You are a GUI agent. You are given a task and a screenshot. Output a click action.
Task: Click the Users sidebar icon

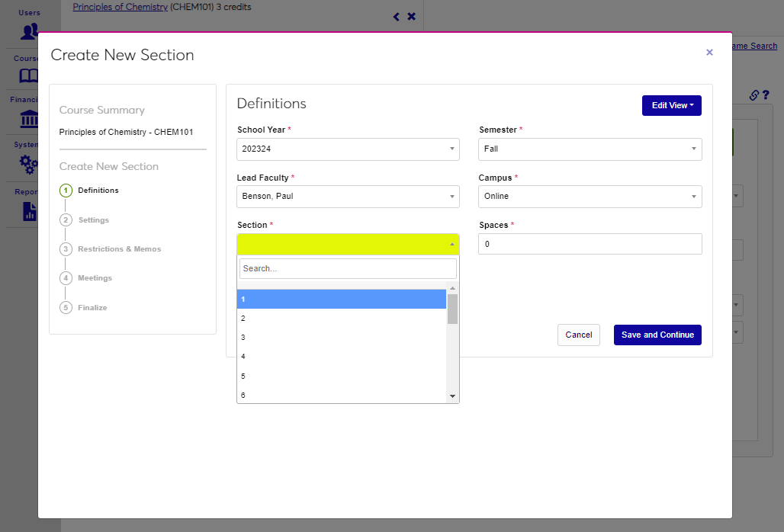coord(30,31)
